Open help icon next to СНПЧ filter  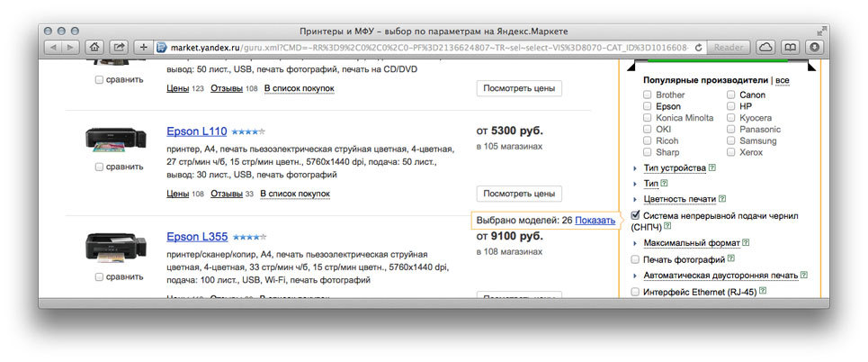667,226
